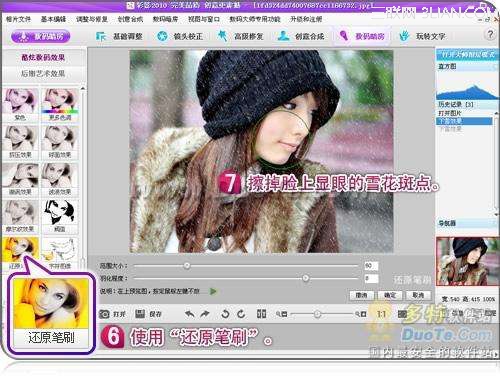This screenshot has height=379, width=500.
Task: Click the before/after compare icon
Action: [x=261, y=314]
